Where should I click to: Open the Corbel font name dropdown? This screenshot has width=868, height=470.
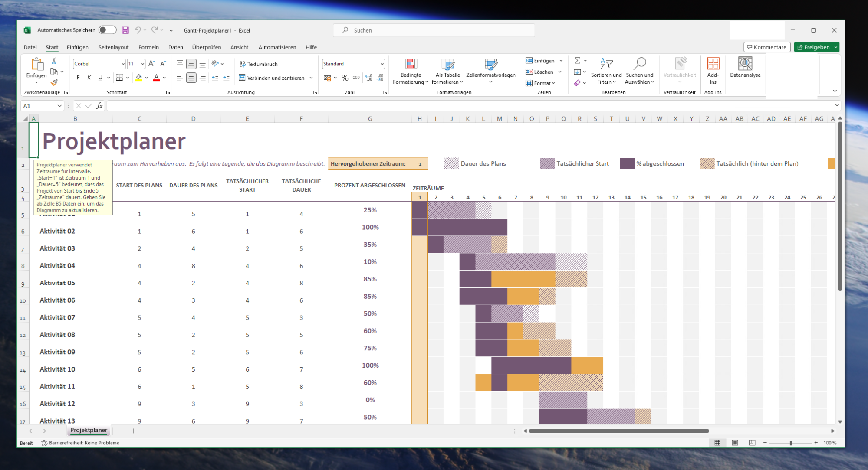(123, 64)
